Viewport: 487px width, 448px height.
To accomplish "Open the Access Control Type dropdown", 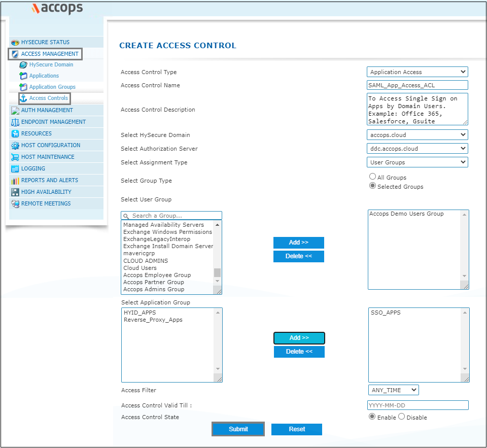I will [417, 72].
